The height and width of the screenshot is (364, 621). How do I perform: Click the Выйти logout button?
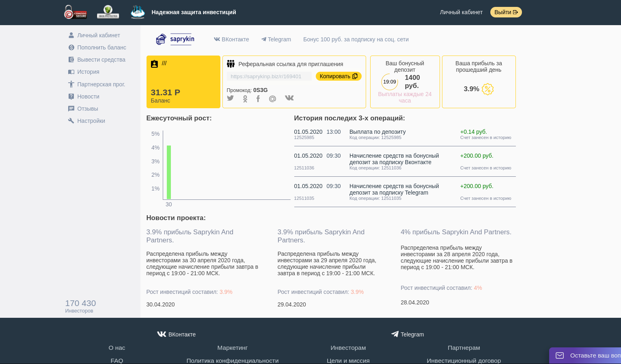[x=506, y=12]
